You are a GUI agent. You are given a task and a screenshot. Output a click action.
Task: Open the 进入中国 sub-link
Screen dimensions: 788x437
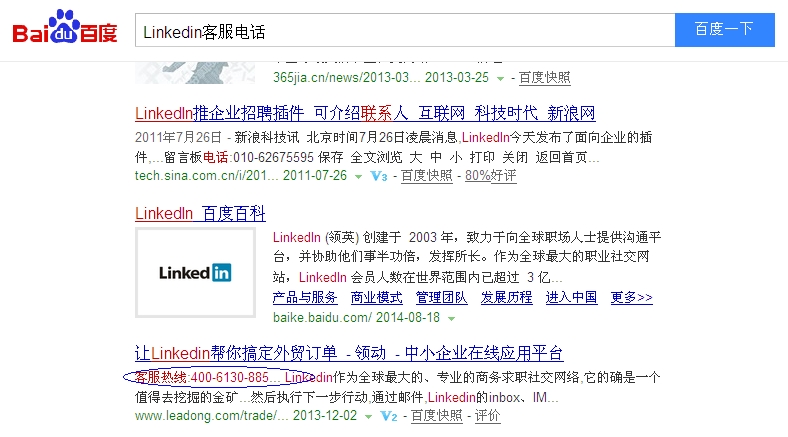(x=571, y=297)
